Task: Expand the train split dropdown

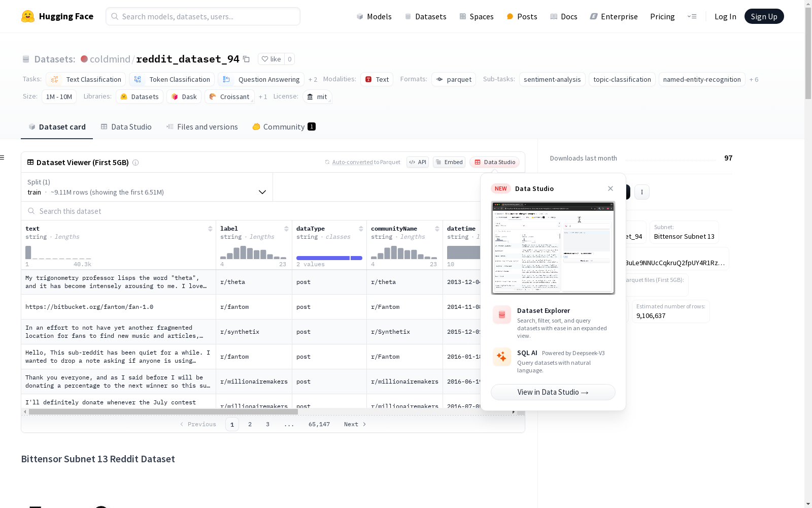Action: 147,187
